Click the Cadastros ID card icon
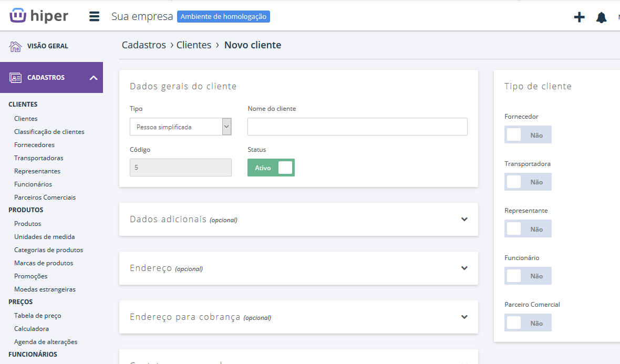The height and width of the screenshot is (364, 620). point(15,78)
